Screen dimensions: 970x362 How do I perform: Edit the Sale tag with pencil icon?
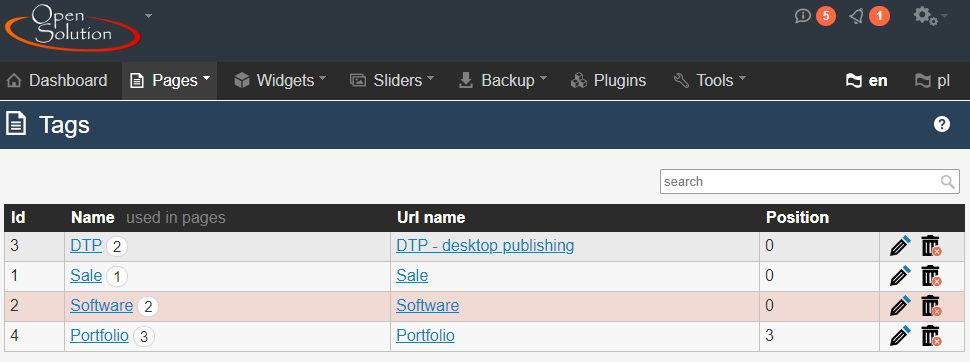[900, 275]
